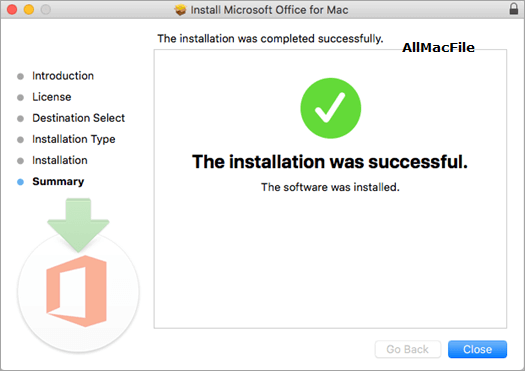This screenshot has width=525, height=371.
Task: Click the lock icon in the title bar
Action: [514, 9]
